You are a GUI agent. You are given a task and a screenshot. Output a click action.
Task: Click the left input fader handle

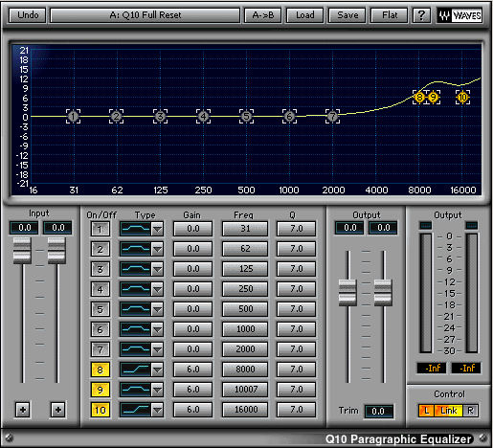[22, 251]
